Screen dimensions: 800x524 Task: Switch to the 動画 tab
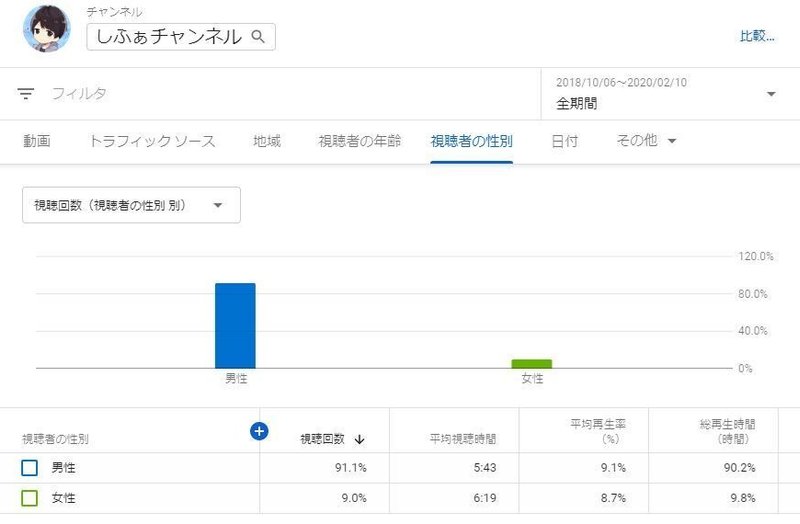37,141
